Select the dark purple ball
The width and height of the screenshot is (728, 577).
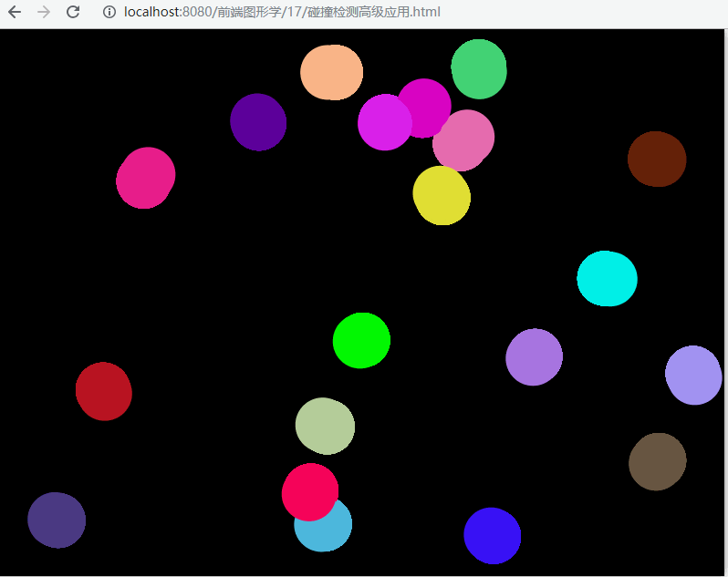[258, 122]
